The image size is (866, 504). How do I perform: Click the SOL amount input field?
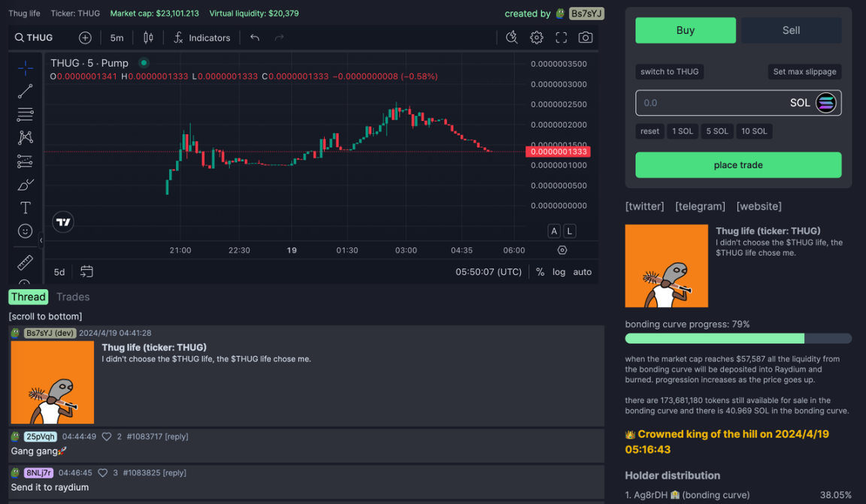710,103
